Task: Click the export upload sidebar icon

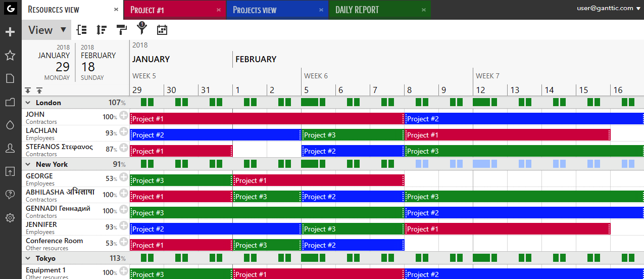Action: pyautogui.click(x=10, y=171)
